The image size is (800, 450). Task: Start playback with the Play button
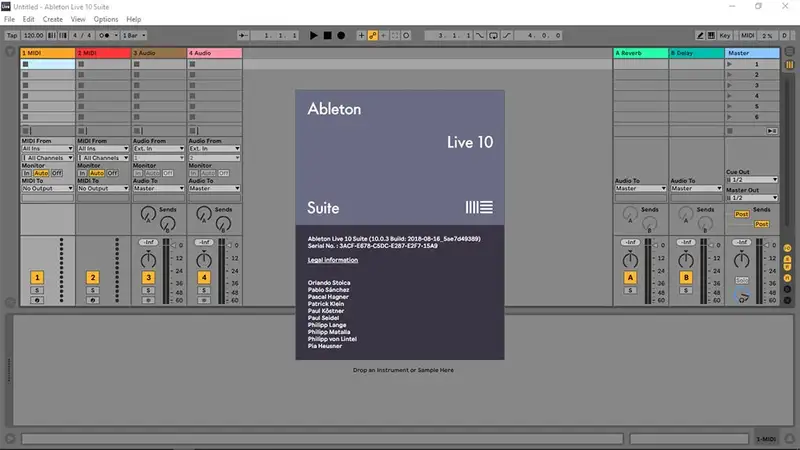(313, 35)
